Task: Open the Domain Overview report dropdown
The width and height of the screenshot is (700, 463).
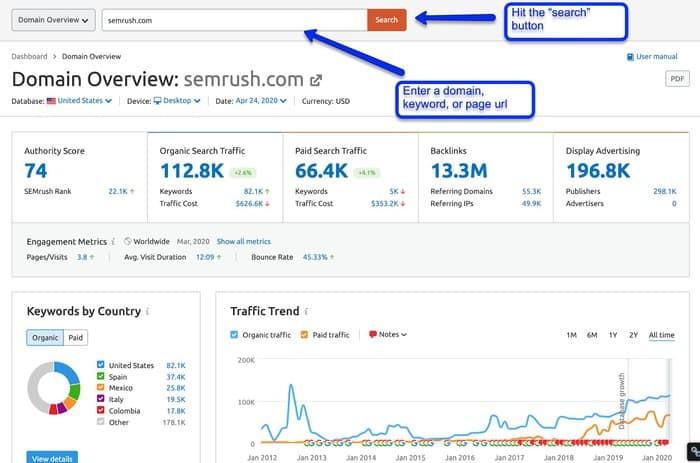Action: coord(53,20)
